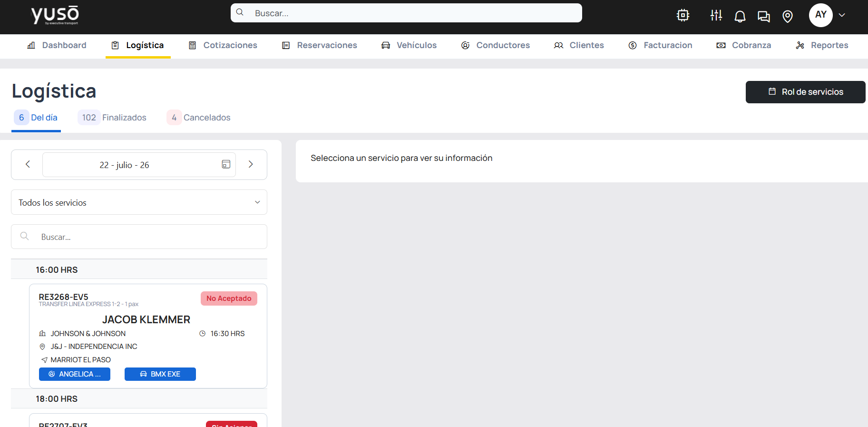Focus the top Buscar search field
Viewport: 868px width, 427px height.
[x=406, y=13]
